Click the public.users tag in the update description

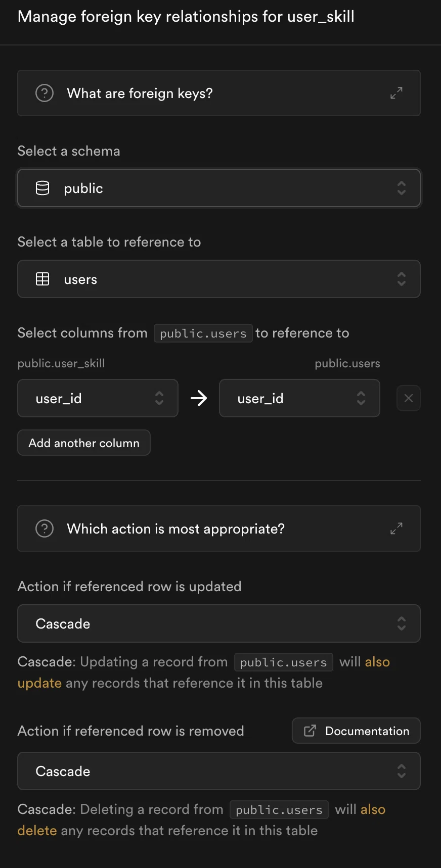284,662
